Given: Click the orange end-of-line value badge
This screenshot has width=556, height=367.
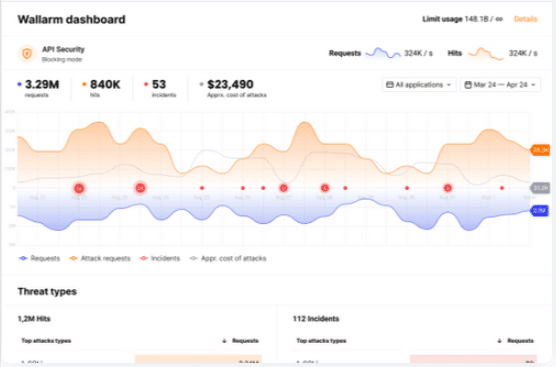Looking at the screenshot, I should [x=540, y=150].
